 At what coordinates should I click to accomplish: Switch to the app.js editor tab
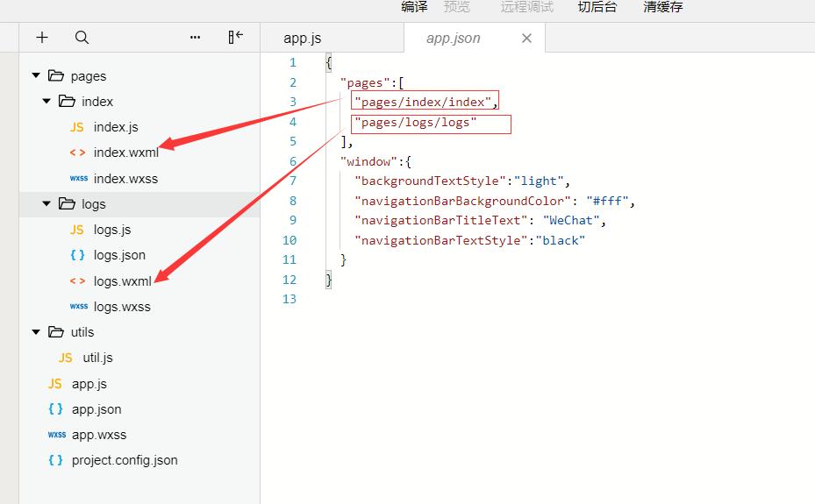coord(303,39)
